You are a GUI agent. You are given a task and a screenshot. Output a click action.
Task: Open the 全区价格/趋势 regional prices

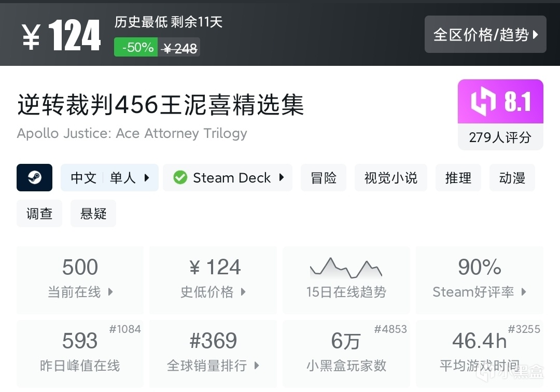pos(485,35)
